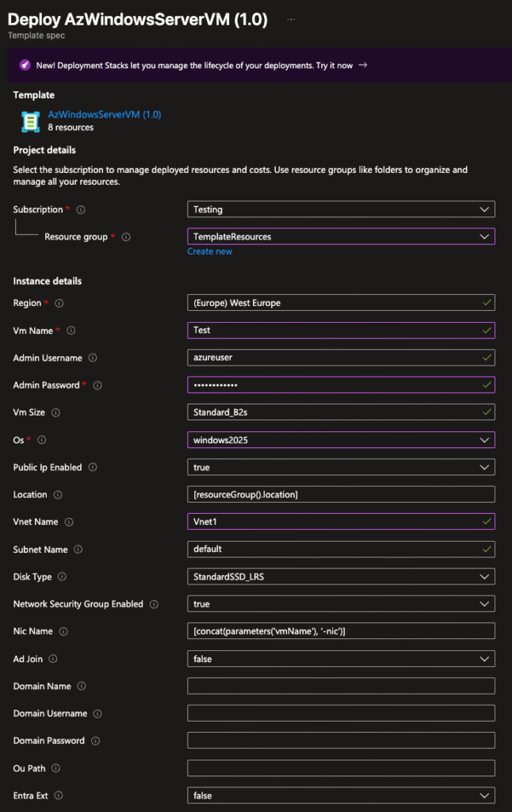The image size is (512, 812).
Task: Click the empty Domain Name input field
Action: tap(341, 686)
